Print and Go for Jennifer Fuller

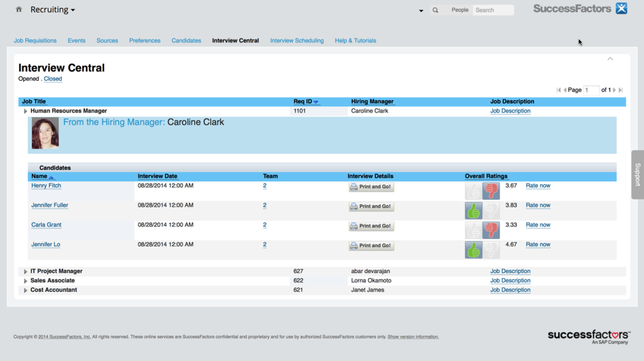pyautogui.click(x=371, y=207)
